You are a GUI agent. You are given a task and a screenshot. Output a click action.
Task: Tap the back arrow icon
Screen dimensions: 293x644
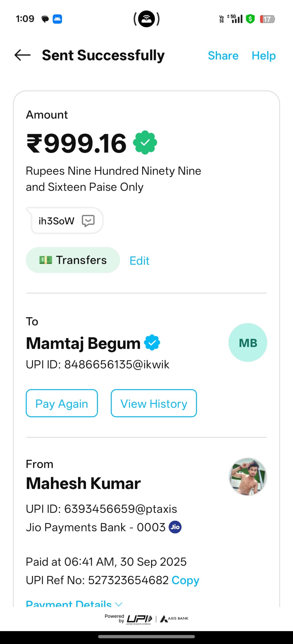(23, 55)
